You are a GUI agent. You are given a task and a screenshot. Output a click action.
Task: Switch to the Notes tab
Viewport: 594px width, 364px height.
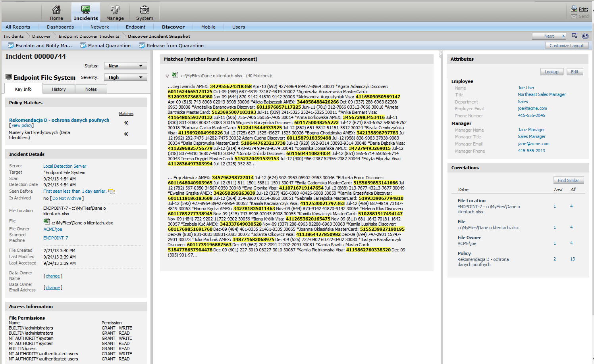(x=91, y=89)
